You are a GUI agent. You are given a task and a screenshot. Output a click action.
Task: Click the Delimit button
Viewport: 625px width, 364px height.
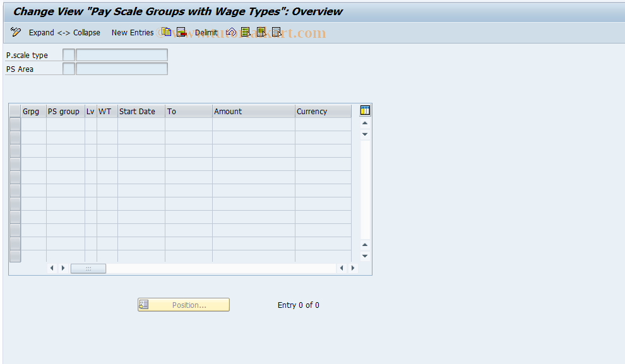[206, 33]
